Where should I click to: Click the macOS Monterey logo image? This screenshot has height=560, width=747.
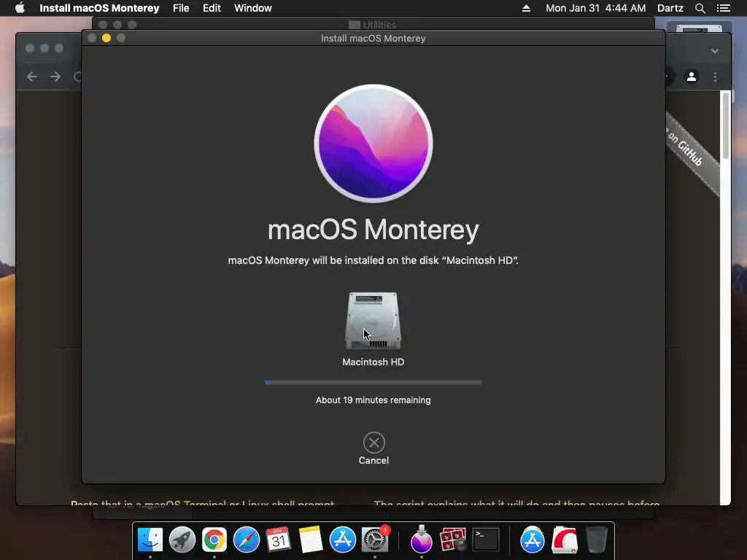pyautogui.click(x=373, y=144)
